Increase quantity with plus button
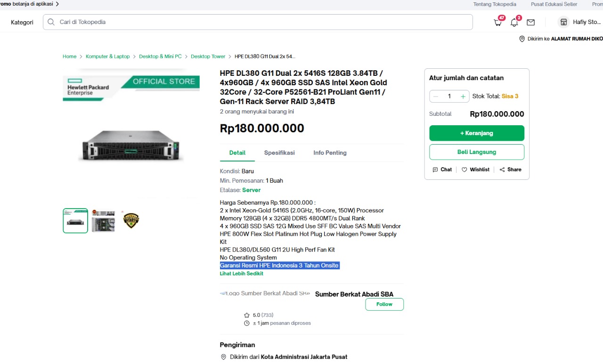Viewport: 603px width, 364px height. [463, 97]
